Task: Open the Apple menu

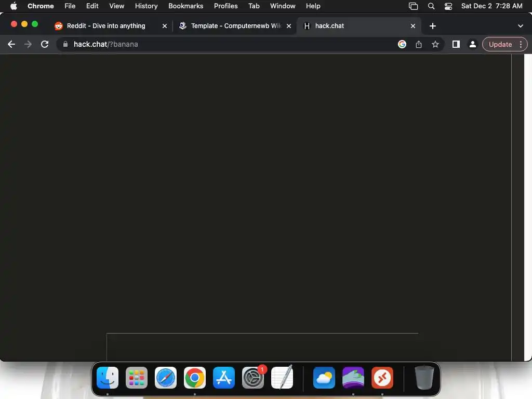Action: tap(14, 6)
